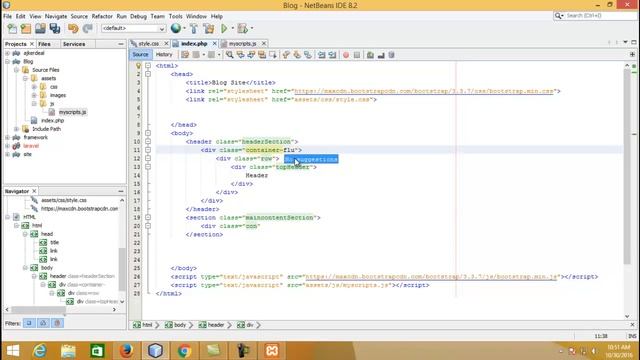This screenshot has height=360, width=640.
Task: Click the New Project toolbar icon
Action: 26,29
